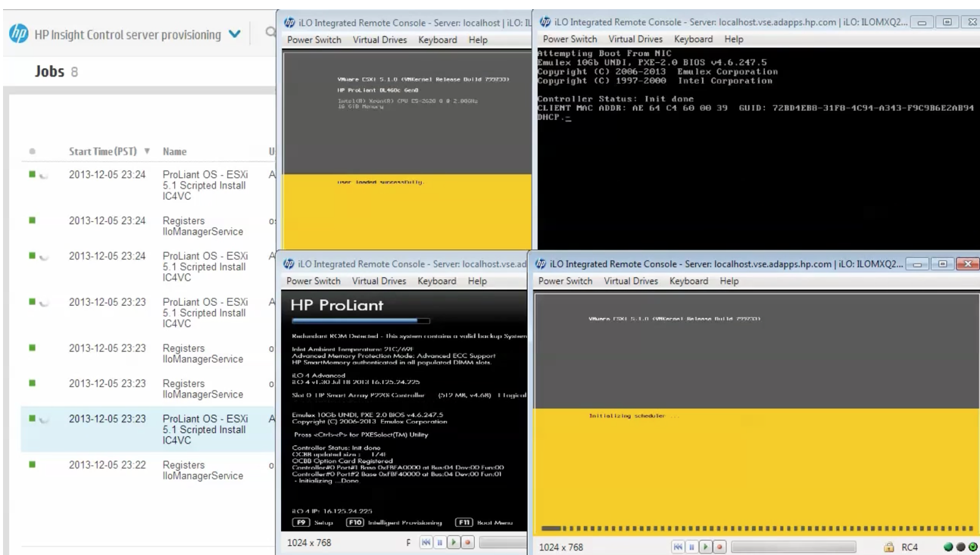Click the dark middle status LED in the console status bar

click(x=960, y=547)
